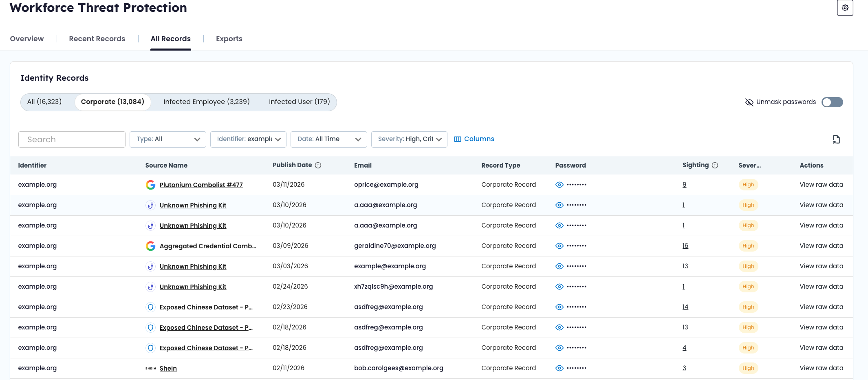The image size is (868, 380).
Task: Open settings gear in top right
Action: pyautogui.click(x=845, y=8)
